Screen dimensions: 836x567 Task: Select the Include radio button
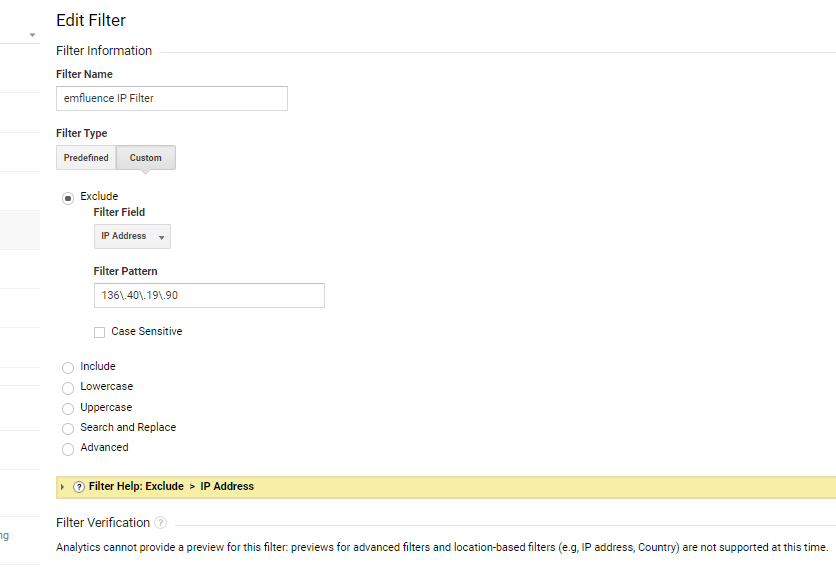(x=68, y=368)
